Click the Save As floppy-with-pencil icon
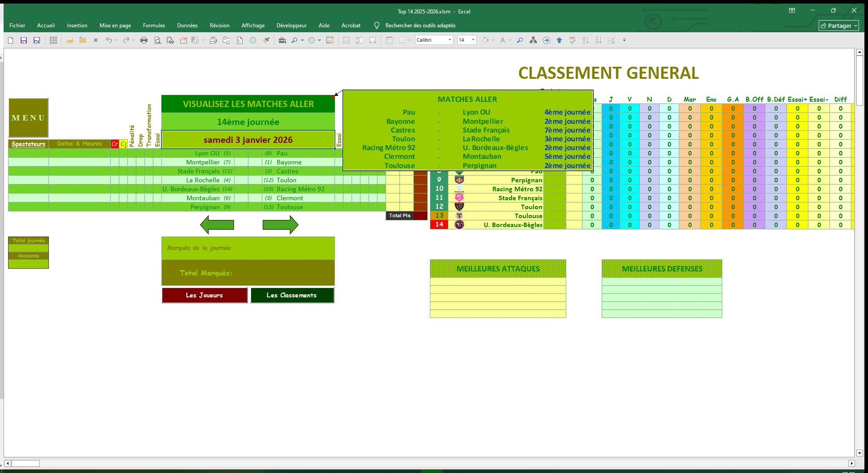868x473 pixels. pos(37,40)
